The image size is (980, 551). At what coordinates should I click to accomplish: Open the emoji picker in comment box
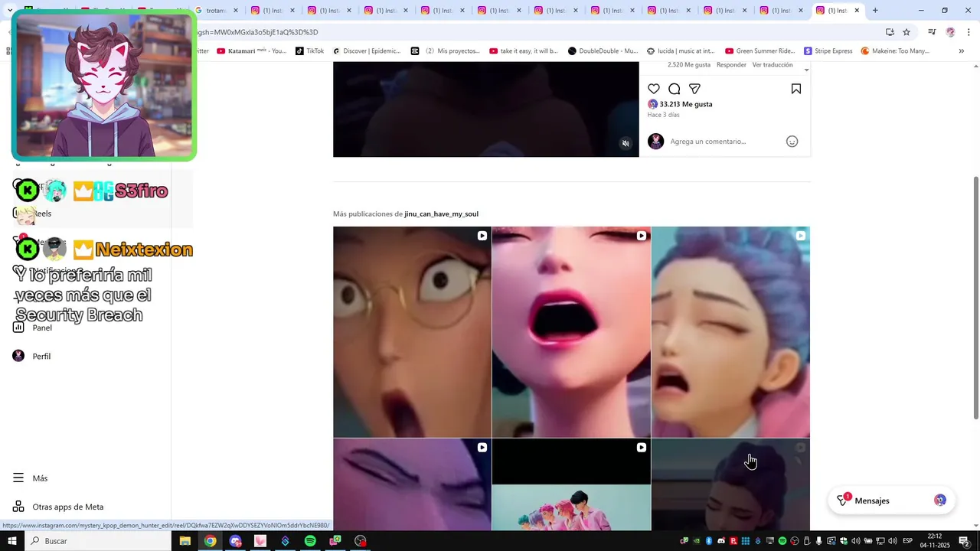coord(792,142)
